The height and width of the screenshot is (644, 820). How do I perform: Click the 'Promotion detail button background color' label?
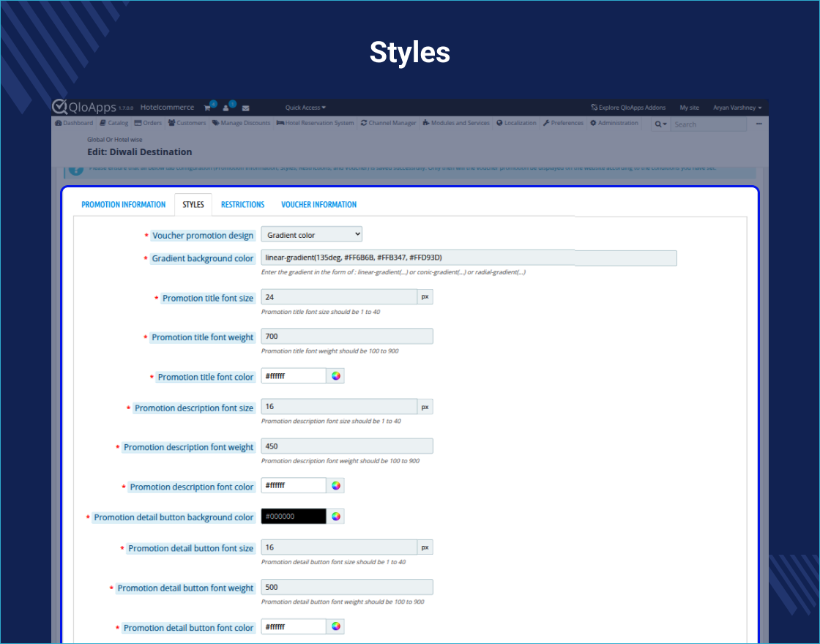pyautogui.click(x=174, y=517)
